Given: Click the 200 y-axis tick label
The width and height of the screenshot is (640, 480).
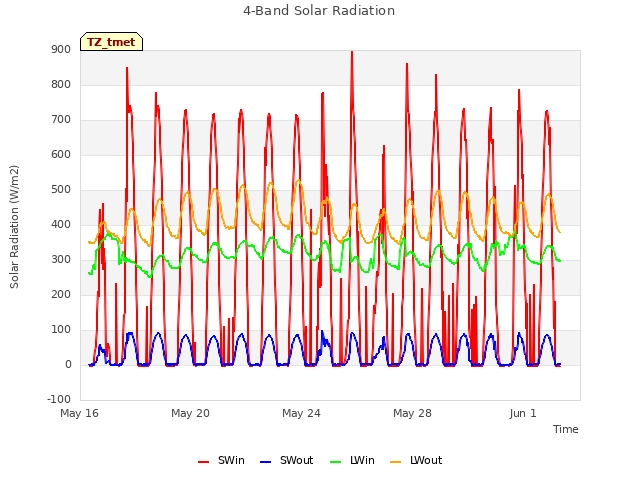Looking at the screenshot, I should 61,294.
